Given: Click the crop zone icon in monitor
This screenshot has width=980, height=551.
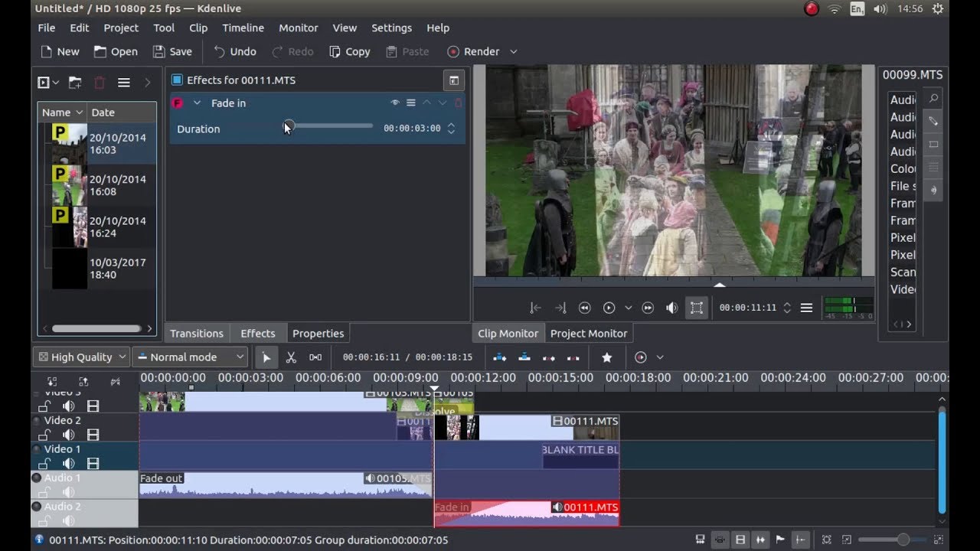Looking at the screenshot, I should pyautogui.click(x=696, y=308).
